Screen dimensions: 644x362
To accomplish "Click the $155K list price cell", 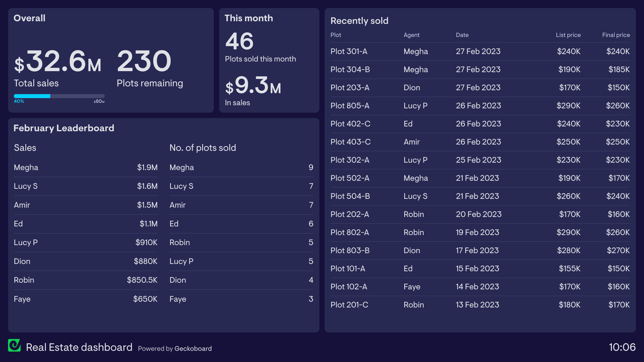I will [x=570, y=269].
